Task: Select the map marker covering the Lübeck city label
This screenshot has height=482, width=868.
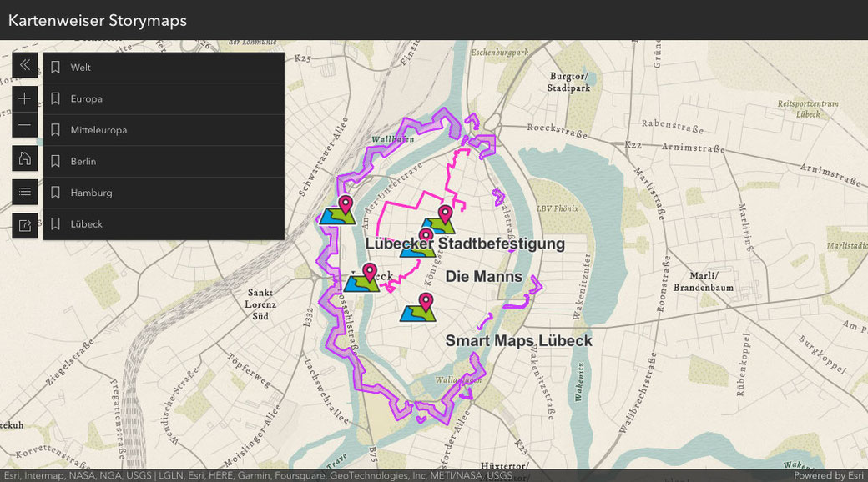Action: [x=362, y=278]
